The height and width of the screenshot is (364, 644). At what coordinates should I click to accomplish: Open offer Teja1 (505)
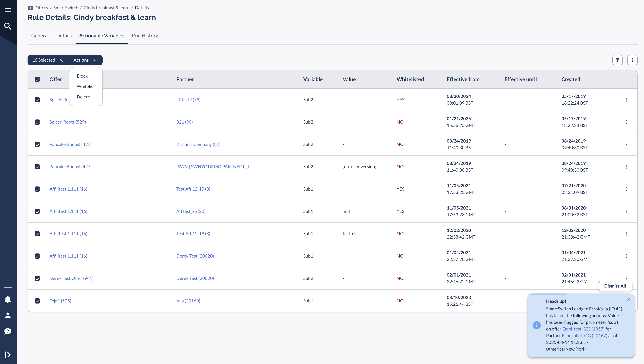(60, 301)
